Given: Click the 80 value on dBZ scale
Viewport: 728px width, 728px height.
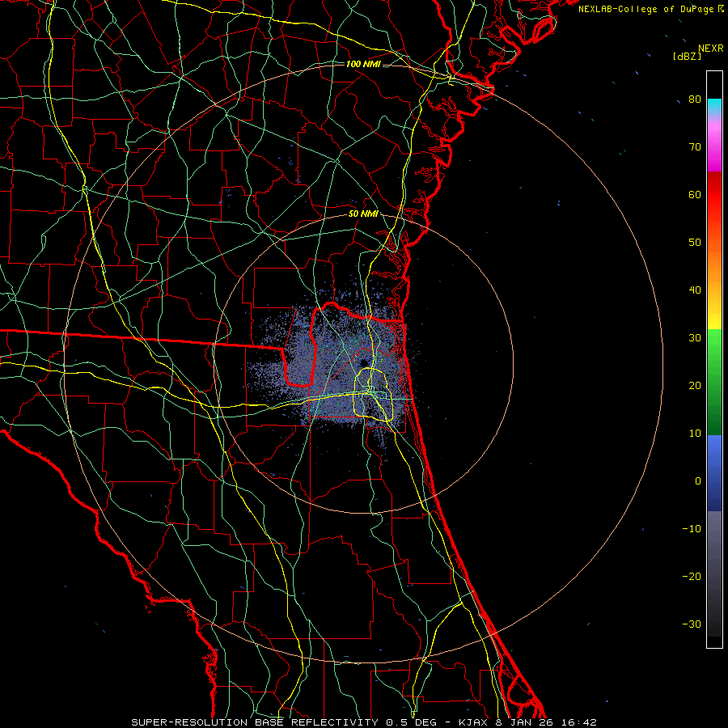Looking at the screenshot, I should pyautogui.click(x=695, y=99).
